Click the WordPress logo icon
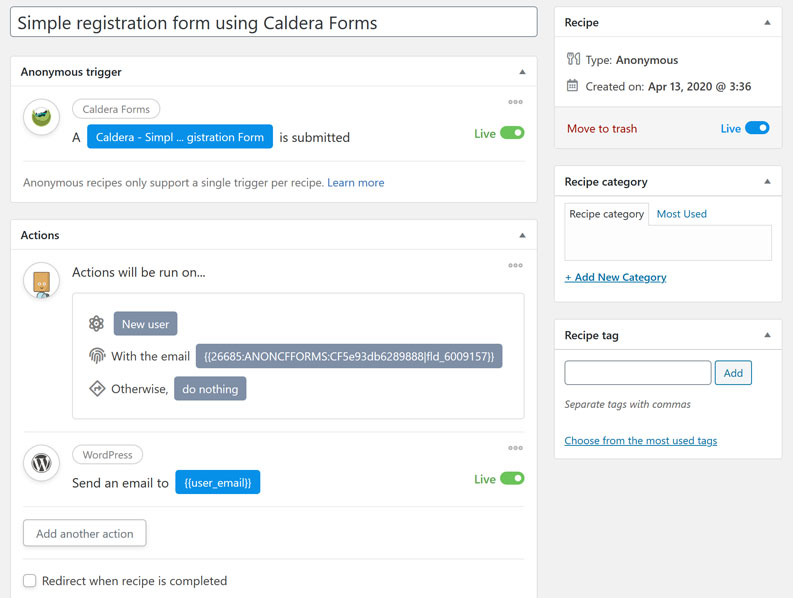This screenshot has height=598, width=793. (x=41, y=463)
